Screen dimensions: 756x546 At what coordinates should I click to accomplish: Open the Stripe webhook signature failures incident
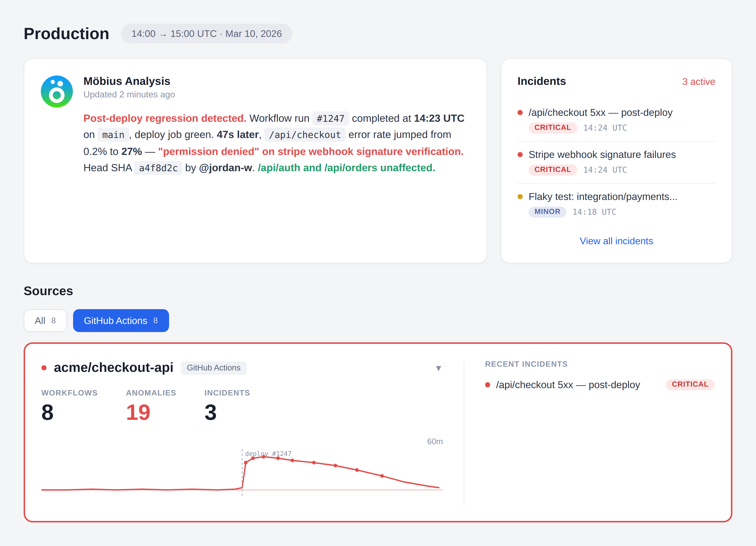click(x=602, y=154)
